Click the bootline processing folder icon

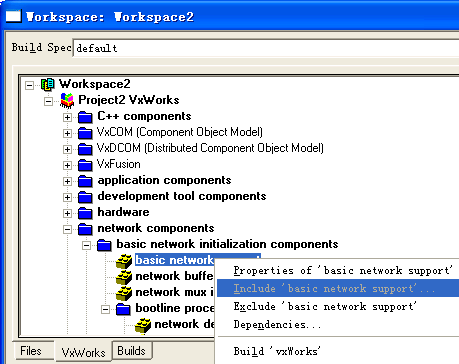tap(123, 309)
